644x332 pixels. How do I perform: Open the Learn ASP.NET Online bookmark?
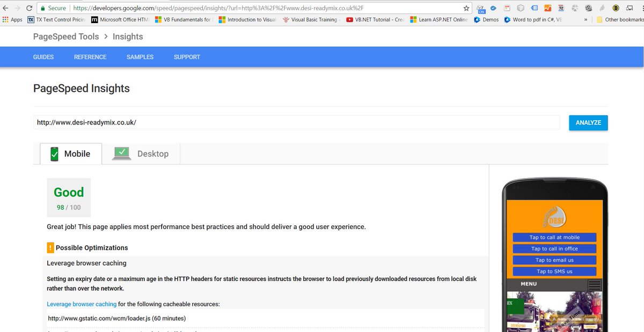[x=439, y=20]
